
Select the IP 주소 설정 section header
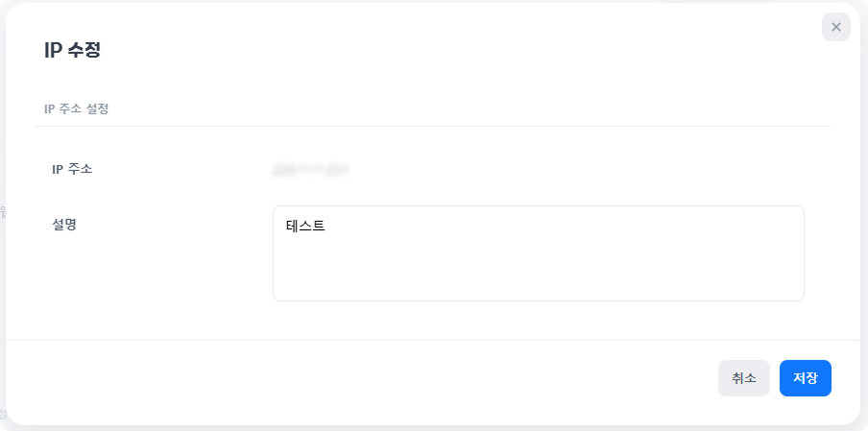pos(77,108)
